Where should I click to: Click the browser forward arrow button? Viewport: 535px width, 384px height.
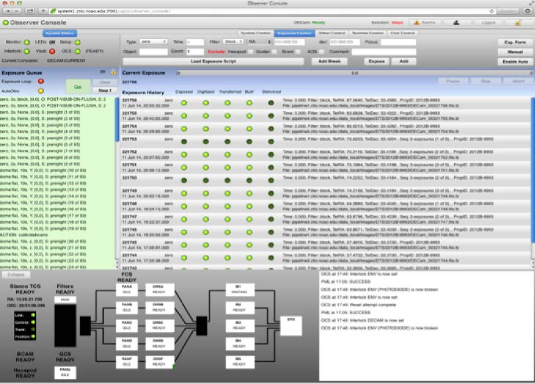tap(17, 11)
